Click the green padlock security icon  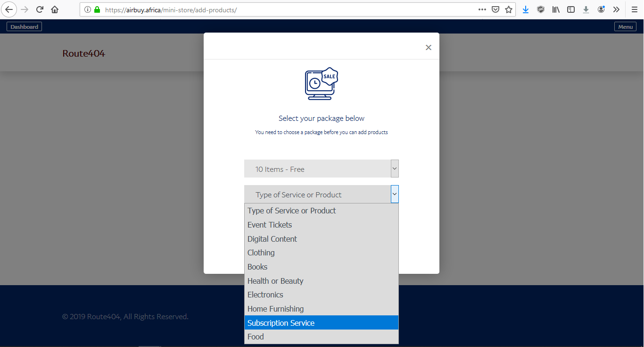pos(97,9)
